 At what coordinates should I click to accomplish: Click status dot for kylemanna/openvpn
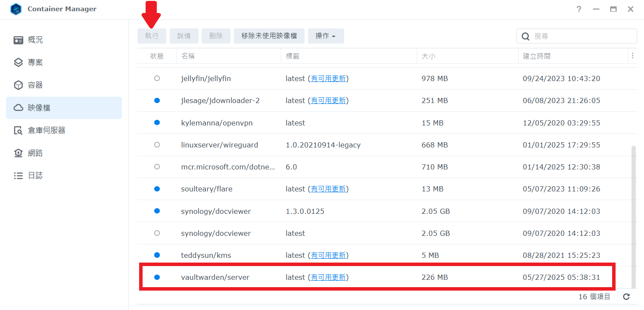157,122
